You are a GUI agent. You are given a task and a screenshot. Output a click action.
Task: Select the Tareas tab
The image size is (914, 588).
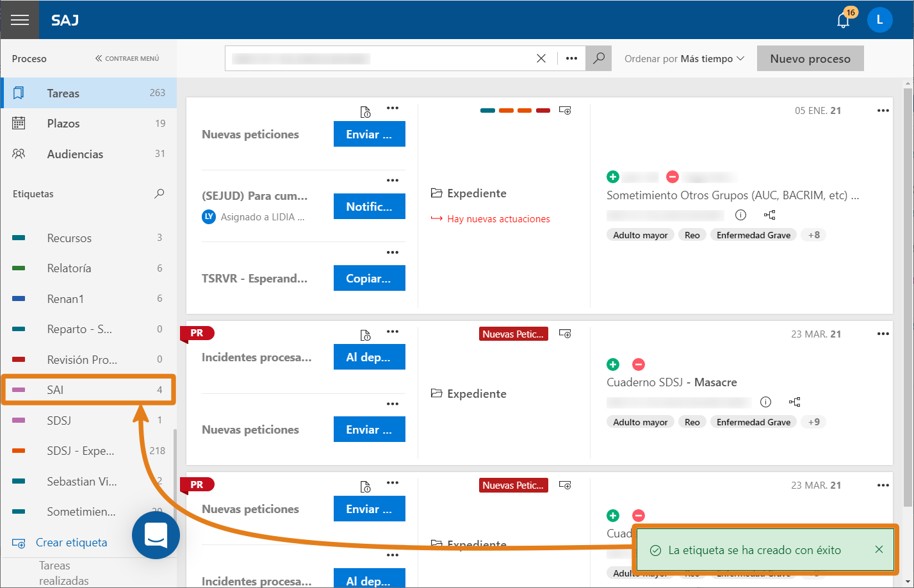[88, 93]
